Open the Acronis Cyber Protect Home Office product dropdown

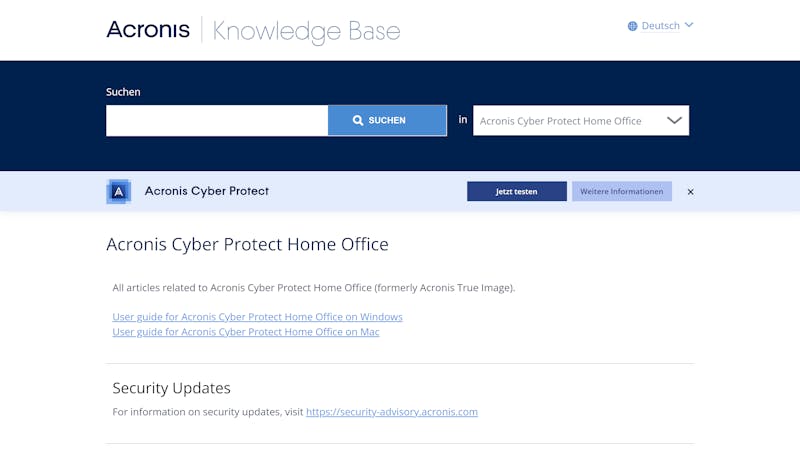click(x=581, y=120)
